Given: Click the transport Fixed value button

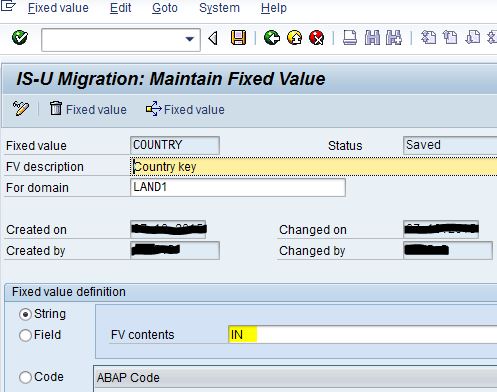Looking at the screenshot, I should [x=185, y=109].
